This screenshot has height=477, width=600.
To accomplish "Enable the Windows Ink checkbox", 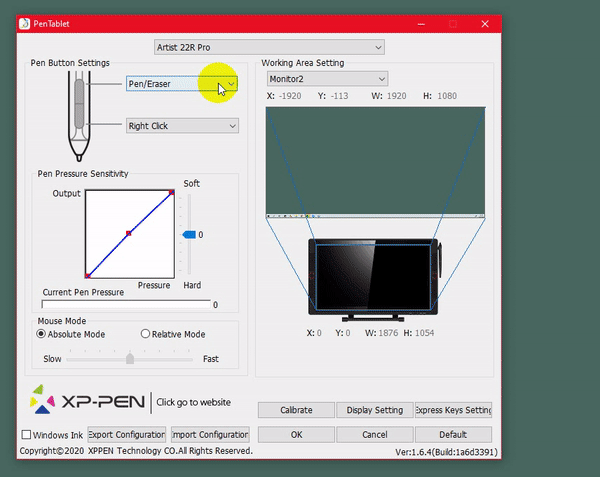I will (26, 435).
